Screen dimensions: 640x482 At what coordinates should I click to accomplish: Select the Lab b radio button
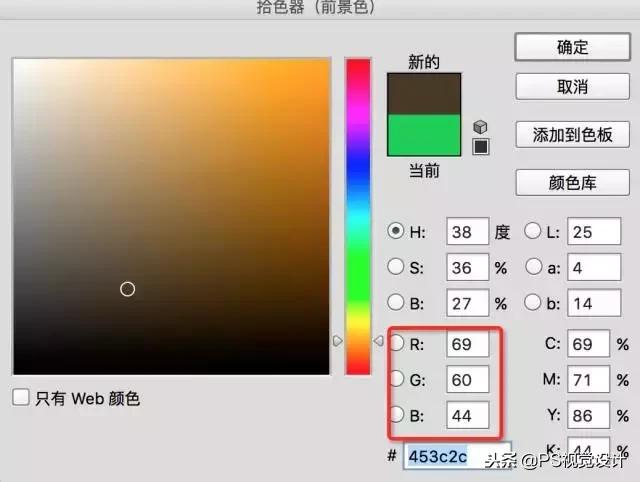coord(533,303)
